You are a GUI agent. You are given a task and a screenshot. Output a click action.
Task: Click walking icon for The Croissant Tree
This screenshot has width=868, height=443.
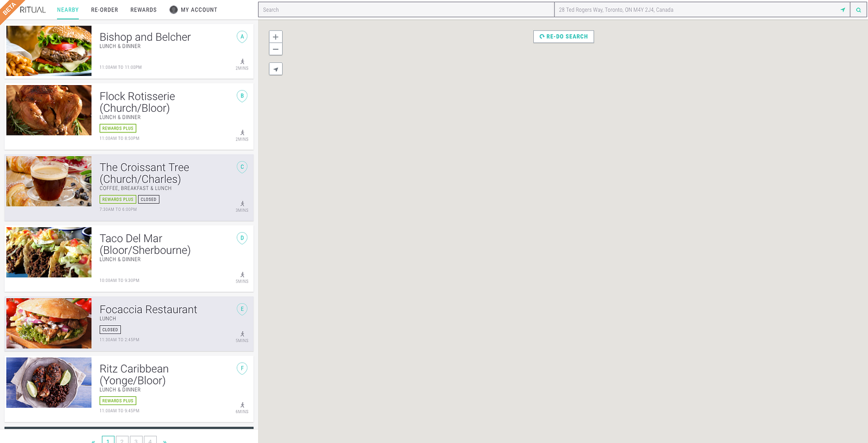[x=242, y=204]
